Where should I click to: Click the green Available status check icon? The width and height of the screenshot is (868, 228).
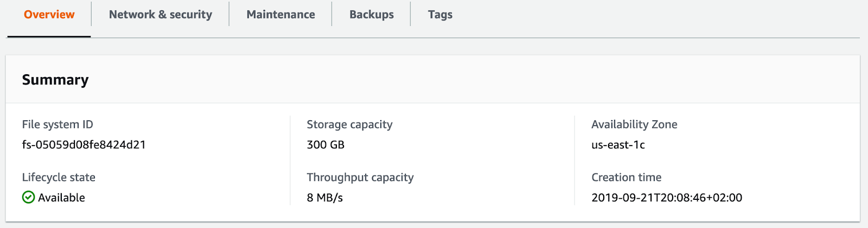[28, 198]
